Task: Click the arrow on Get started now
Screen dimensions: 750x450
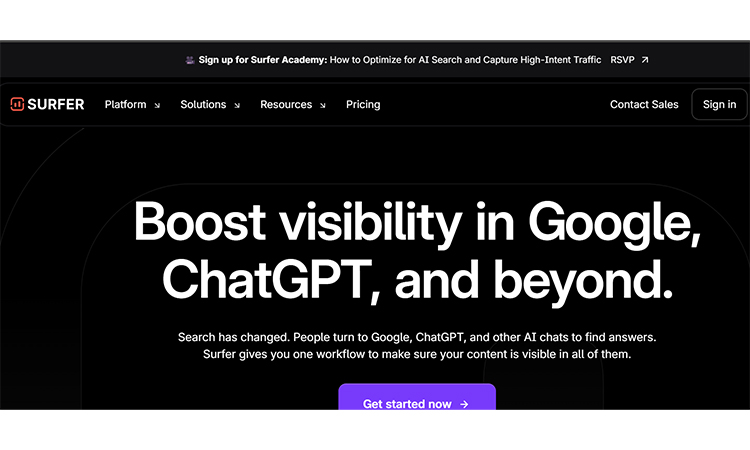Action: click(464, 404)
